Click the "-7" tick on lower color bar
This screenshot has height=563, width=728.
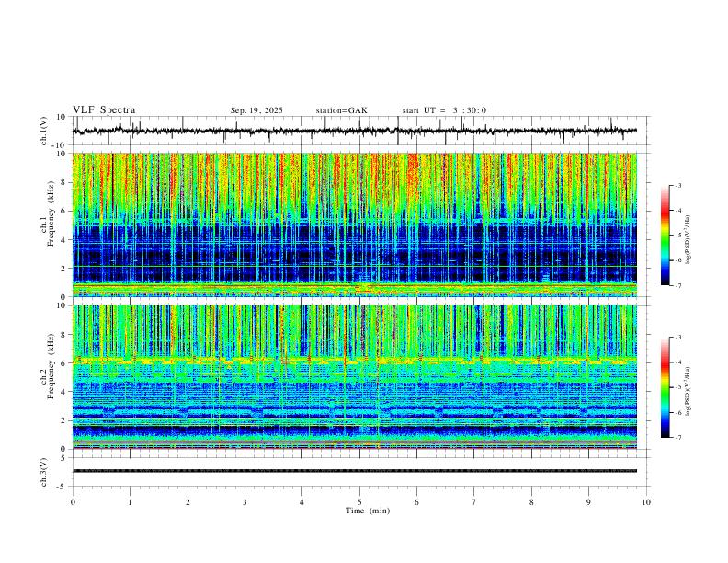(677, 438)
